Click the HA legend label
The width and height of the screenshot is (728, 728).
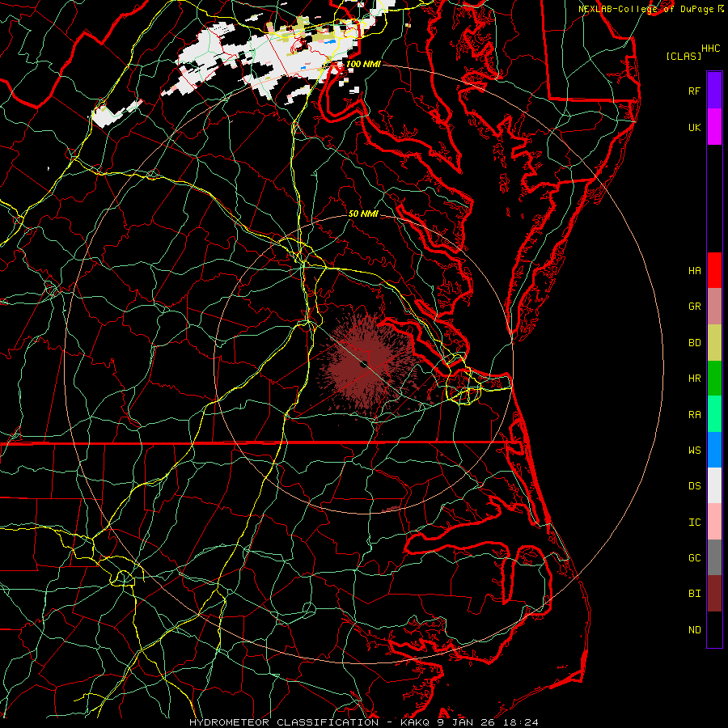tap(694, 270)
